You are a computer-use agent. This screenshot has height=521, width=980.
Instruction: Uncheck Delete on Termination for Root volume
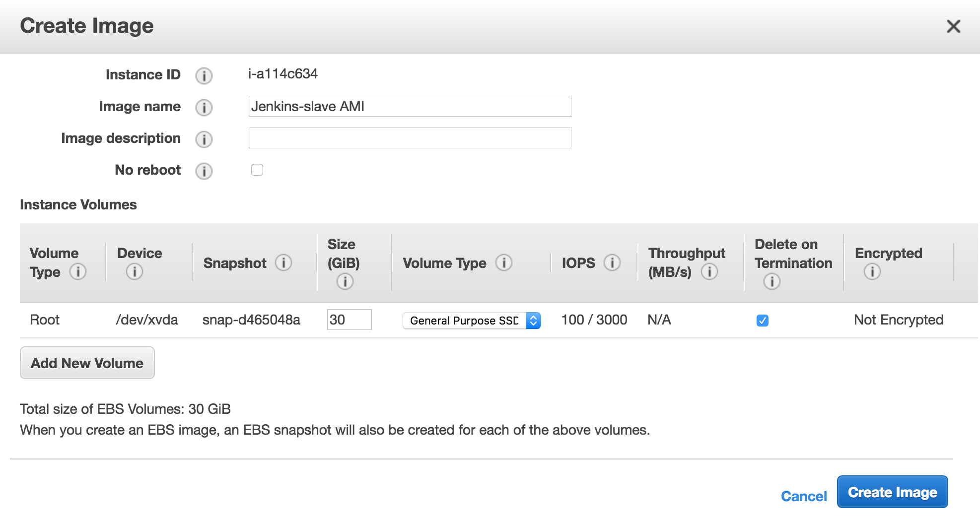763,321
